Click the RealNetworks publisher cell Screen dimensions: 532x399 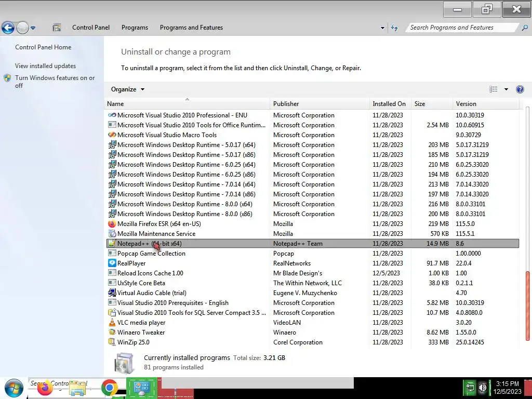coord(292,263)
